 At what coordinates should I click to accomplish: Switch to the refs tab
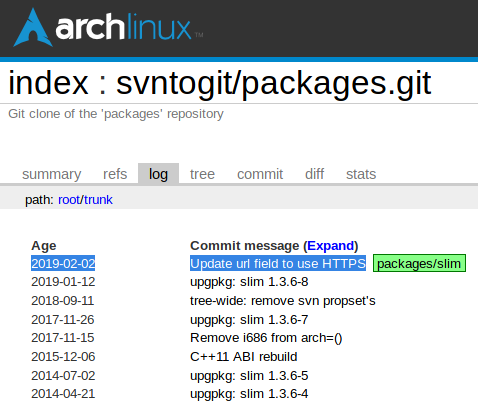pyautogui.click(x=115, y=174)
